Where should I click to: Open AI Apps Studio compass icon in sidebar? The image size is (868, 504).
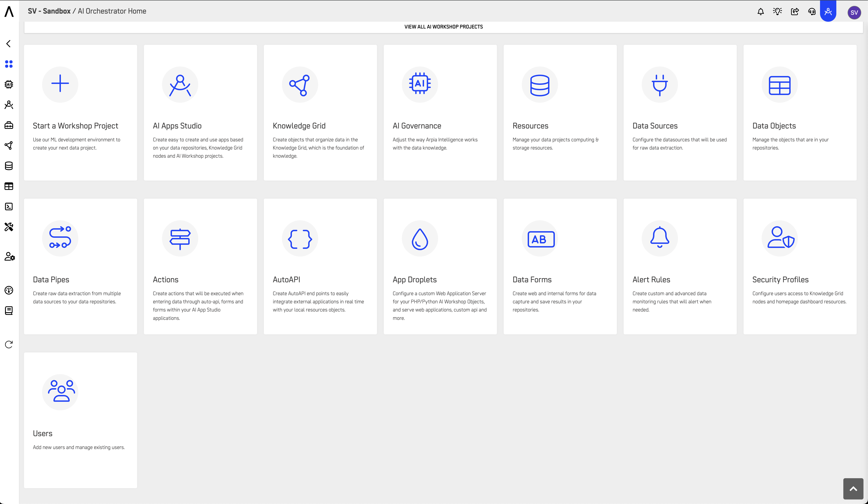[x=9, y=105]
